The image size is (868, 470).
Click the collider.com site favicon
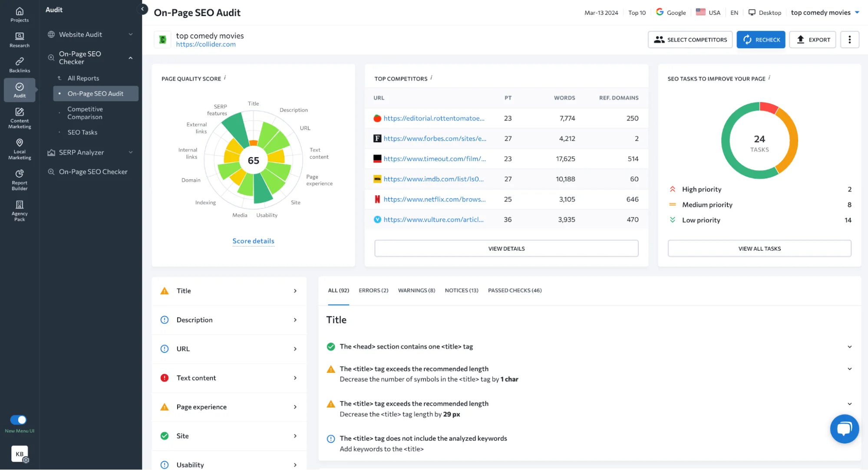click(x=162, y=39)
